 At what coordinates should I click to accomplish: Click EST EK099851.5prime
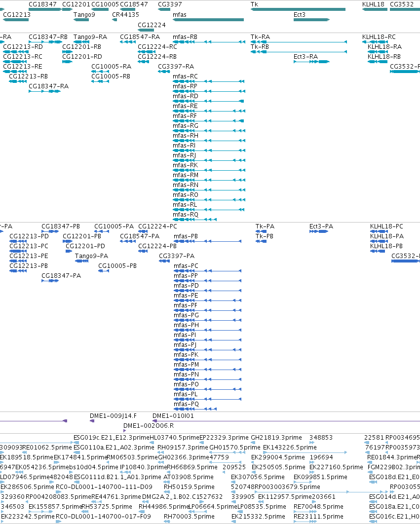(x=320, y=477)
